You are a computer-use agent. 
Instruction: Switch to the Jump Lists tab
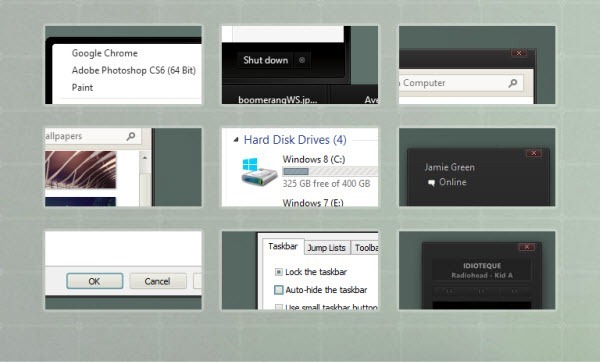pyautogui.click(x=327, y=248)
